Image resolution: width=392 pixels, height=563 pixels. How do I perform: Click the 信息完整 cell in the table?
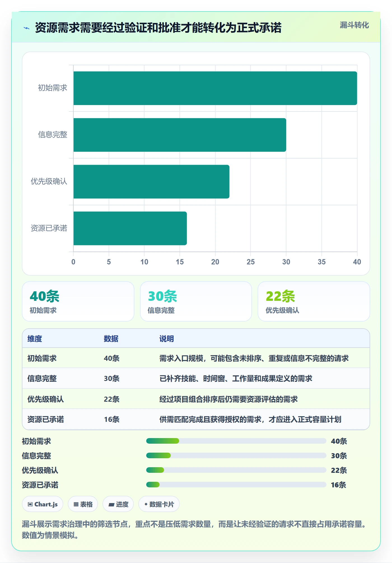click(42, 378)
